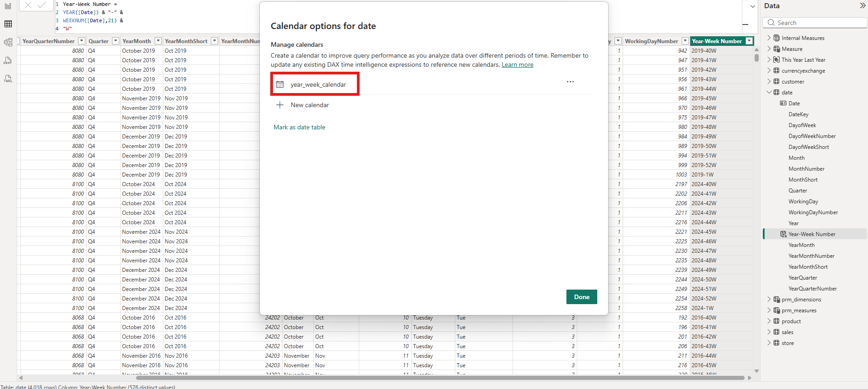Open DAX query view icon

coord(8,60)
